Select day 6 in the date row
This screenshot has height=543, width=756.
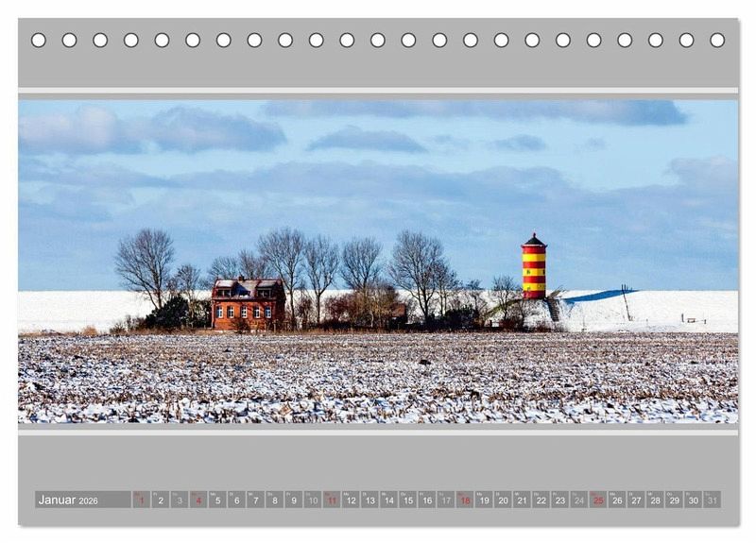click(x=237, y=500)
